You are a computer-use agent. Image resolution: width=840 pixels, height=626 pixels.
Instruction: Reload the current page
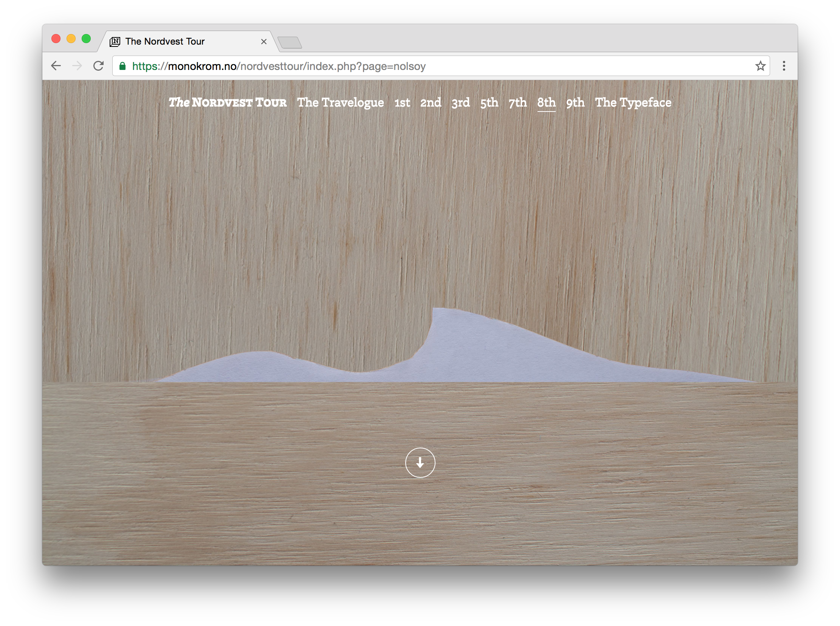99,66
